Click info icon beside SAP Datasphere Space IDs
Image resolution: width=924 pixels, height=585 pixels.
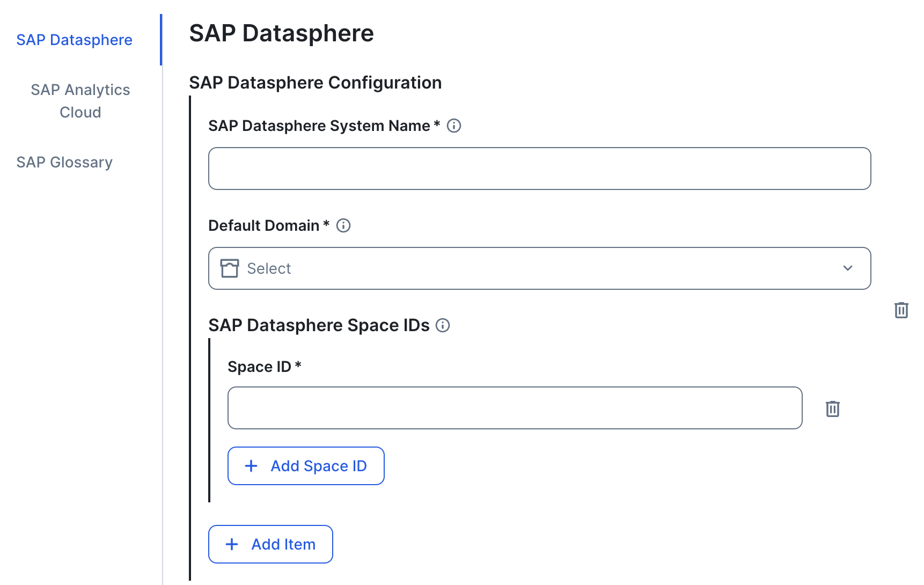pyautogui.click(x=443, y=325)
